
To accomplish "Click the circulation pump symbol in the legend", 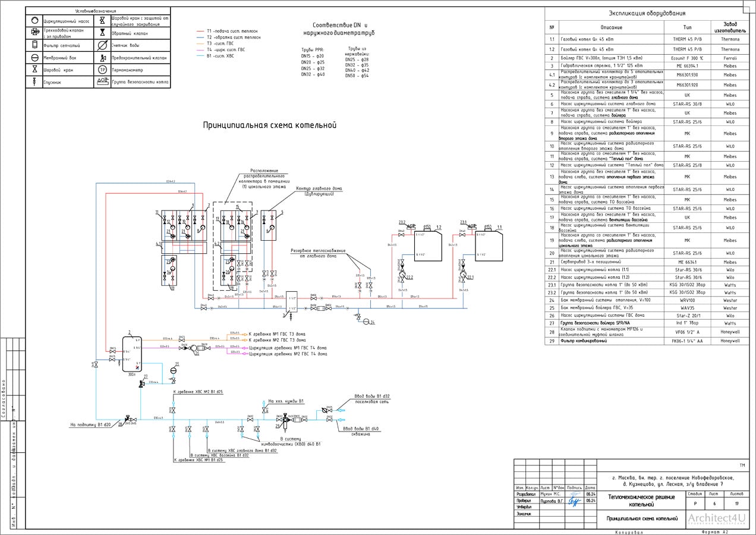I will [35, 20].
